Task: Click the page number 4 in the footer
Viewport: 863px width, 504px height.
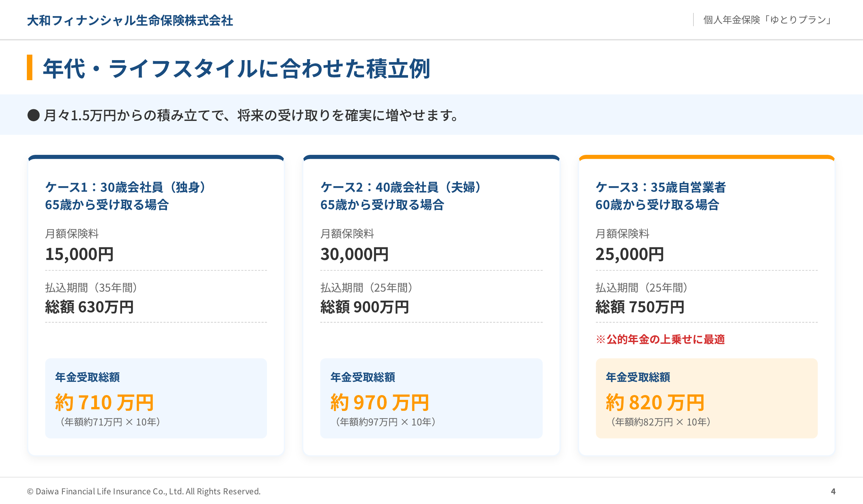Action: 833,491
